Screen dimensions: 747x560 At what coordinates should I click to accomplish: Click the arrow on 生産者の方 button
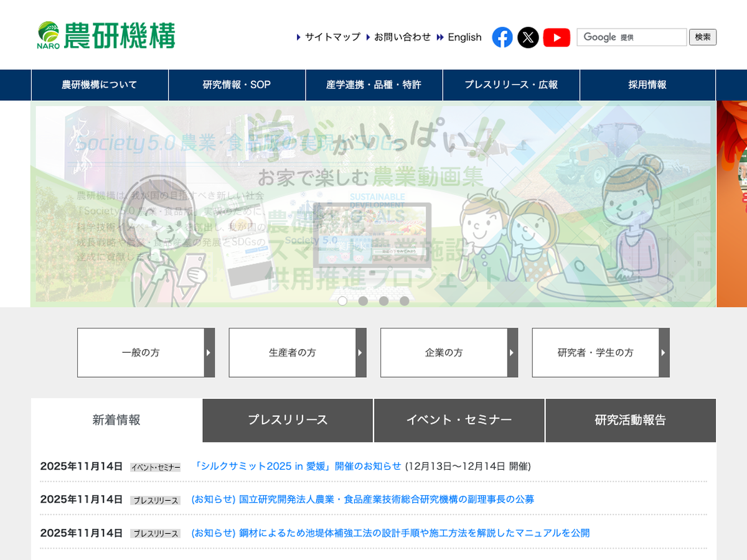coord(360,353)
